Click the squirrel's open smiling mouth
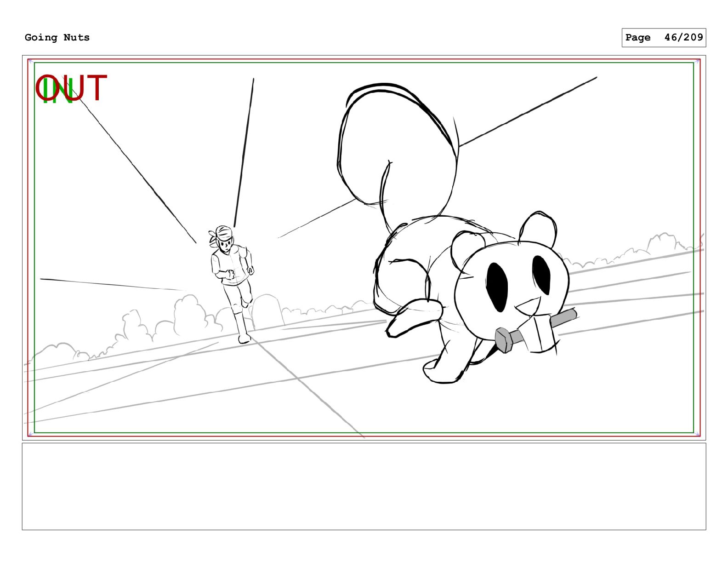 click(x=529, y=307)
